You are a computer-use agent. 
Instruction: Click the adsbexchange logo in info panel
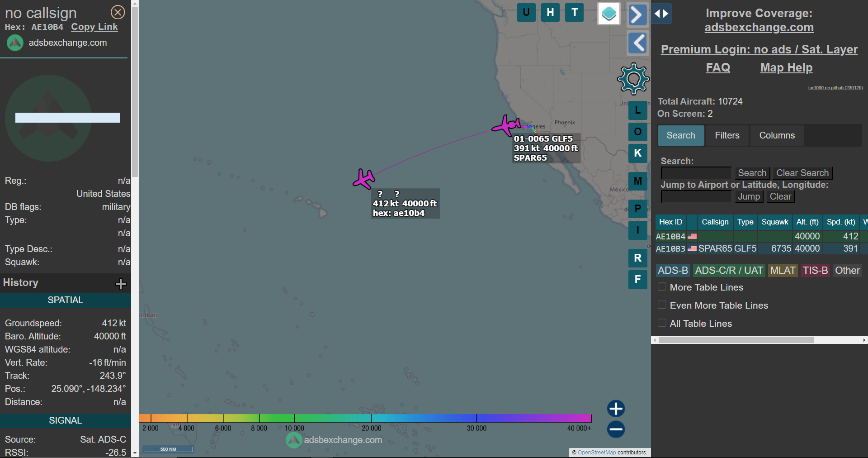coord(15,43)
